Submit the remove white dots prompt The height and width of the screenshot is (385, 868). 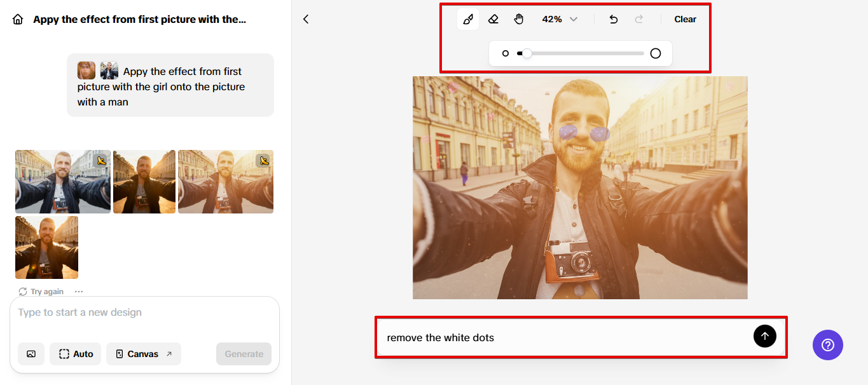click(x=764, y=335)
